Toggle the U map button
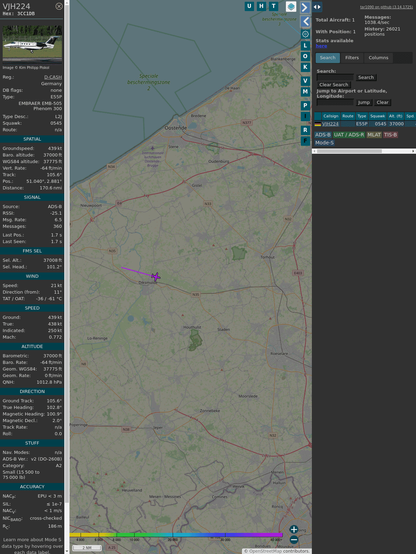Screen dimensions: 416x554 [249, 6]
